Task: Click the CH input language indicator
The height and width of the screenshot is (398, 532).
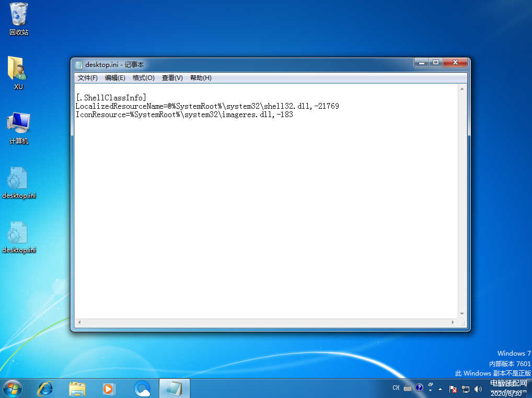Action: point(396,388)
